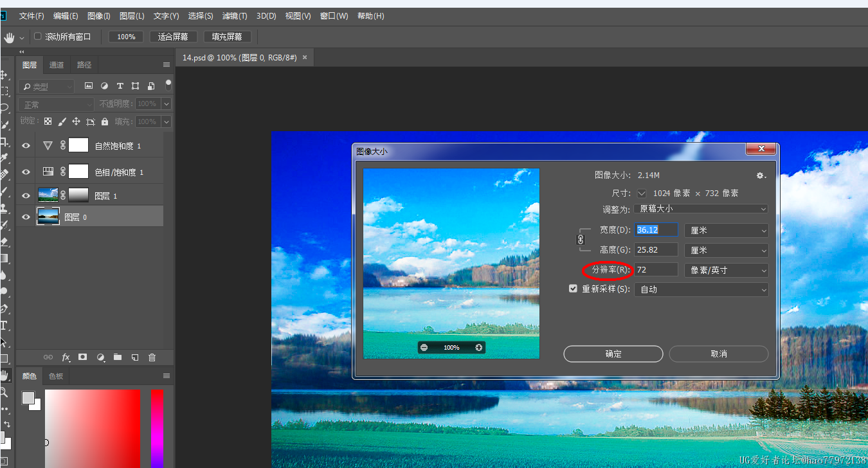Viewport: 868px width, 468px height.
Task: Open 尺寸 unit dropdown arrow
Action: 641,193
